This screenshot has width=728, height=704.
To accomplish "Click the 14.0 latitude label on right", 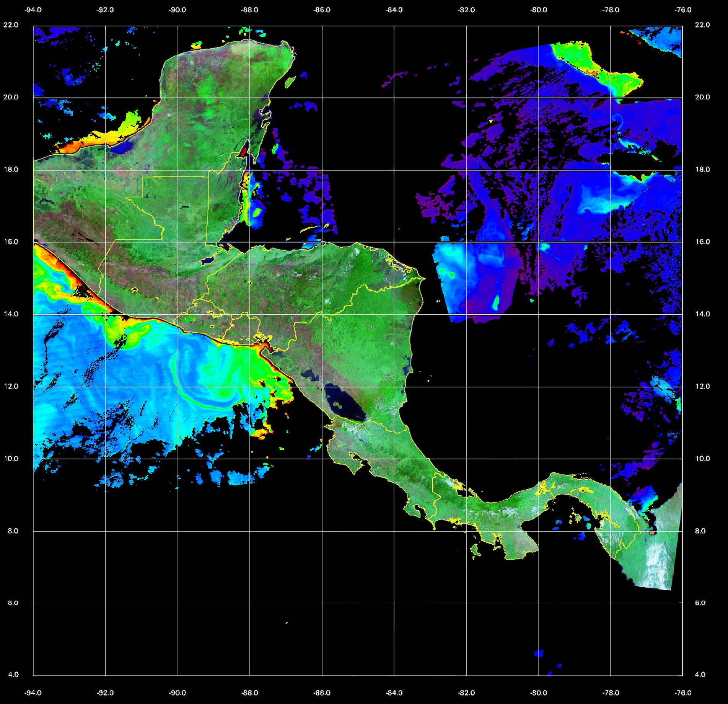I will (702, 314).
